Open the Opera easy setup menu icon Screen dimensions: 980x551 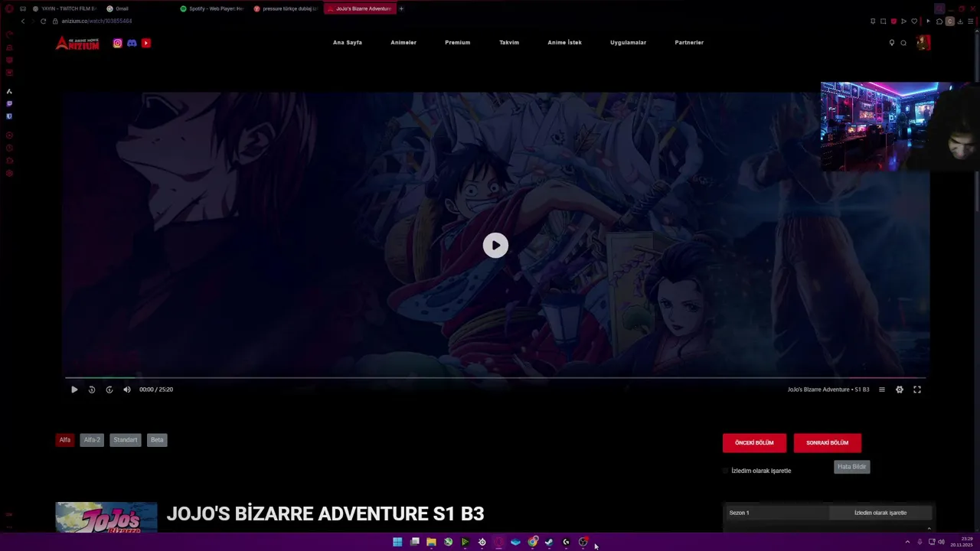971,21
